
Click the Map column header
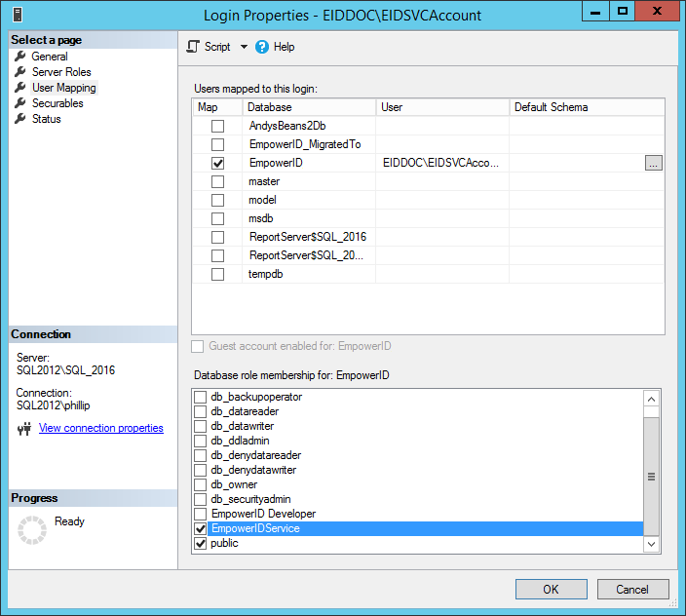tap(217, 107)
